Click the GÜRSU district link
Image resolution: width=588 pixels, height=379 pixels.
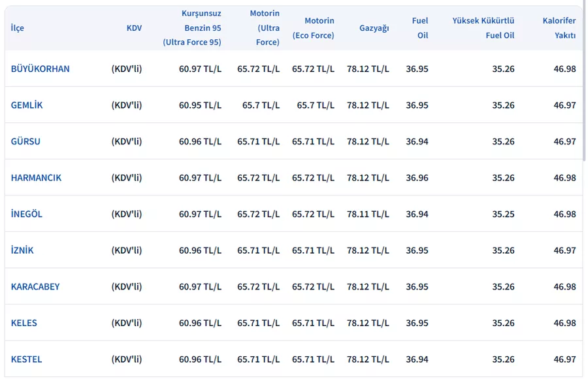(x=25, y=141)
